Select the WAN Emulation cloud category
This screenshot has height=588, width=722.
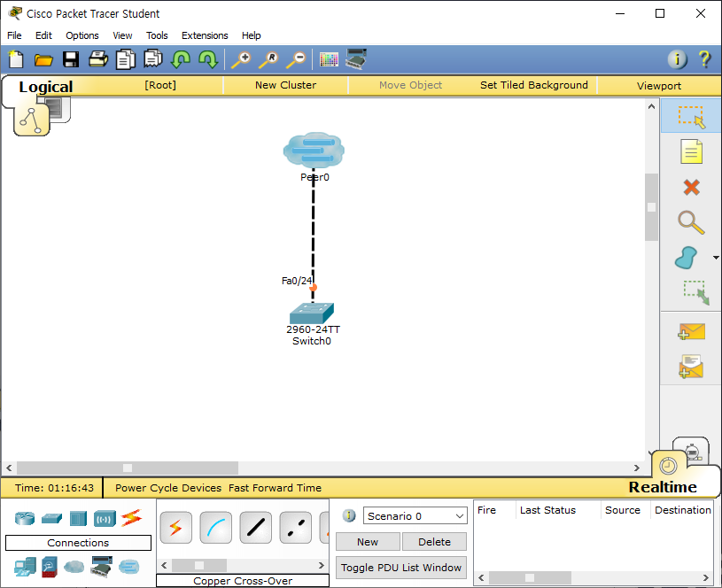click(74, 567)
